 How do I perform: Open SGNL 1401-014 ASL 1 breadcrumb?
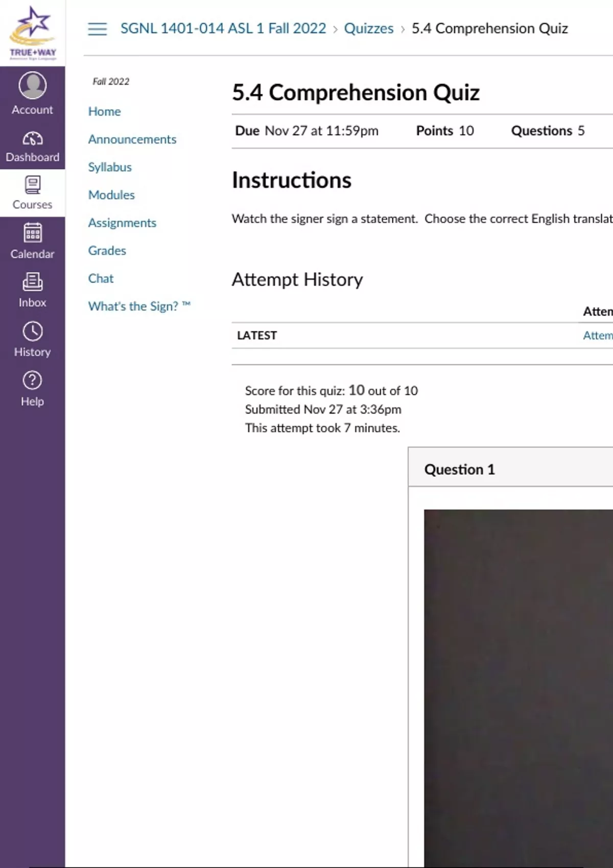pyautogui.click(x=223, y=29)
